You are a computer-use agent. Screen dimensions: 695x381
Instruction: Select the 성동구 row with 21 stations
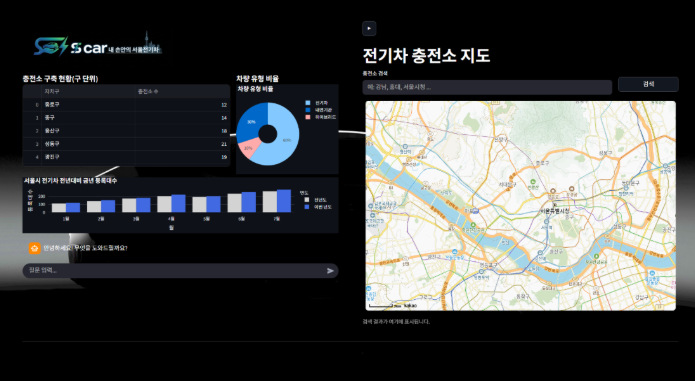126,144
